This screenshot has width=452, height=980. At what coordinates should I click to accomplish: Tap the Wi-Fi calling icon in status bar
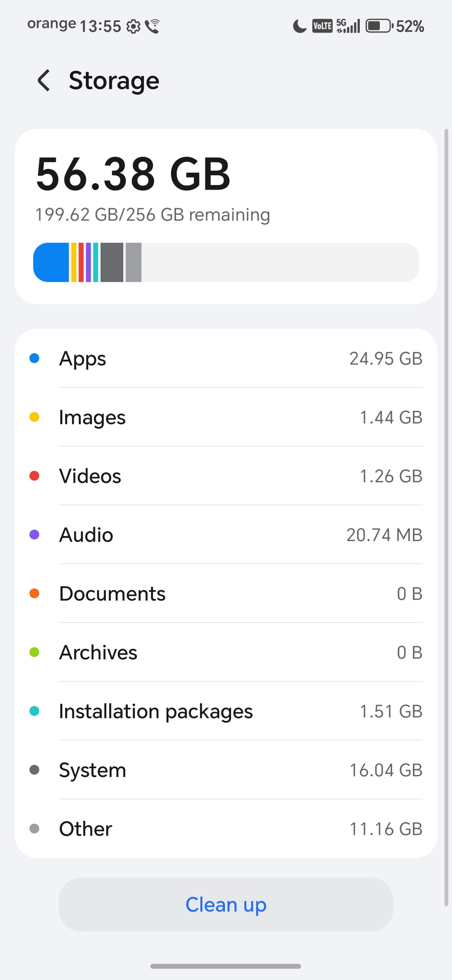(x=152, y=26)
